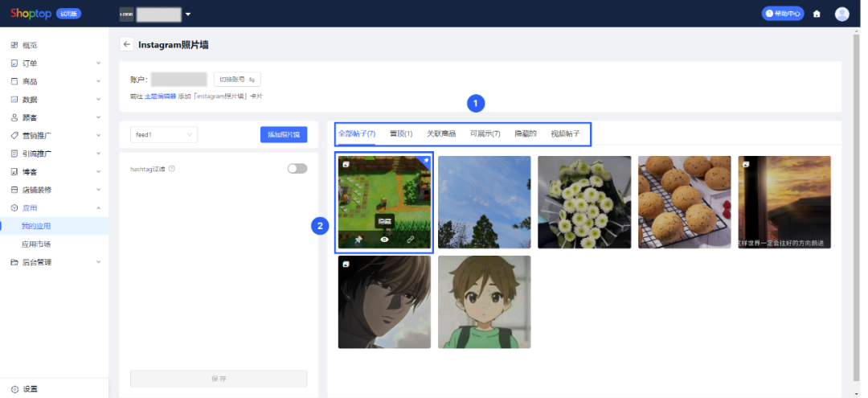Click the 添加照片流 button

tap(284, 134)
